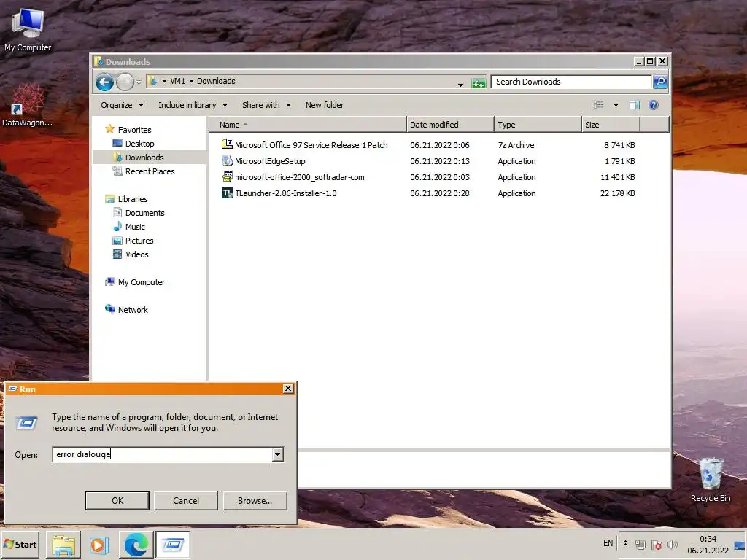The width and height of the screenshot is (747, 560).
Task: Close the Run dialog
Action: coord(287,389)
